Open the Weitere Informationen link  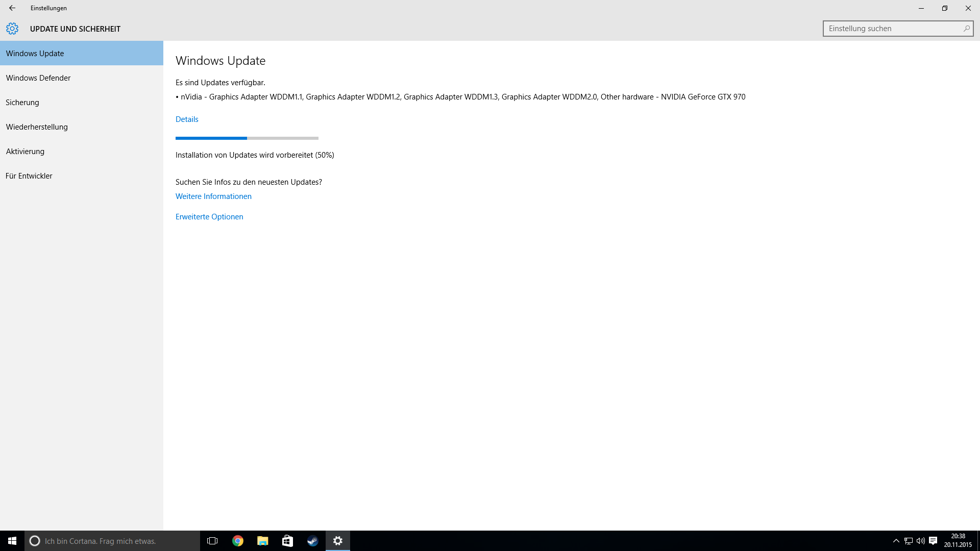[x=213, y=196]
